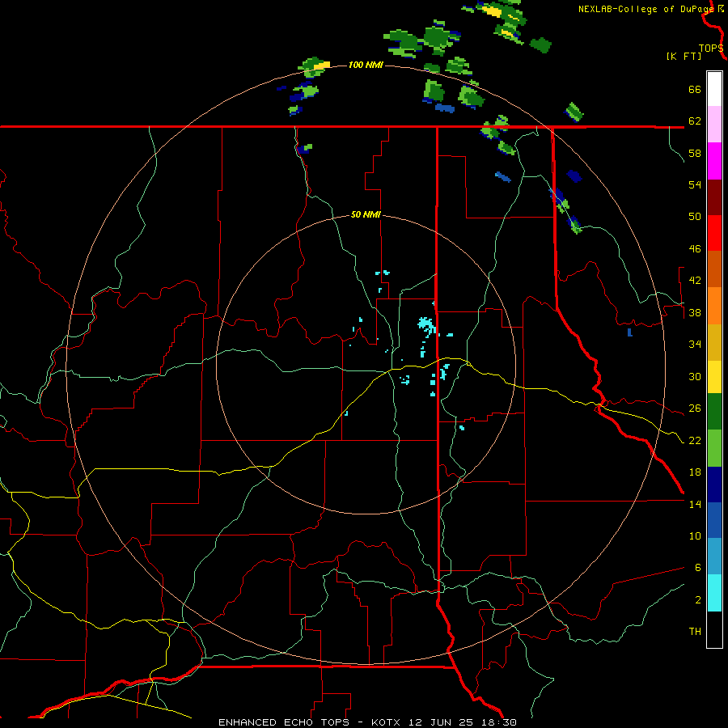
Task: Click the 6 value on the legend scale
Action: (697, 568)
